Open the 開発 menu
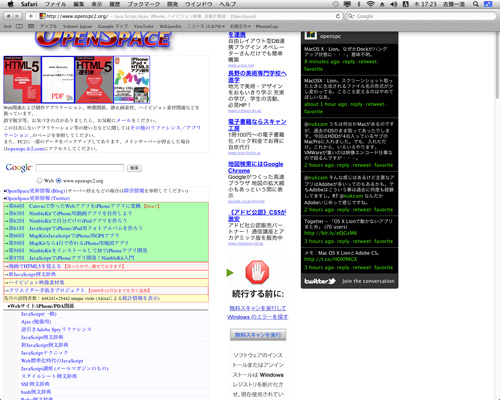The image size is (500, 400). (x=172, y=4)
